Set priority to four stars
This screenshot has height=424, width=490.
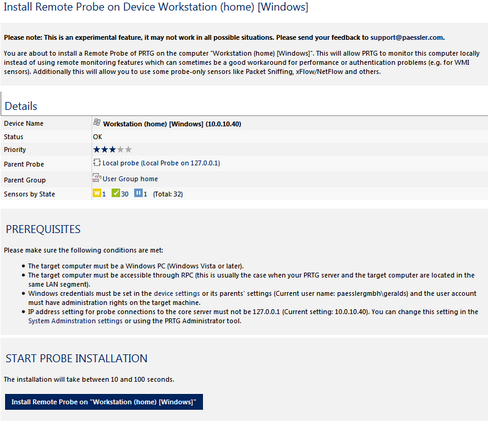pyautogui.click(x=120, y=149)
